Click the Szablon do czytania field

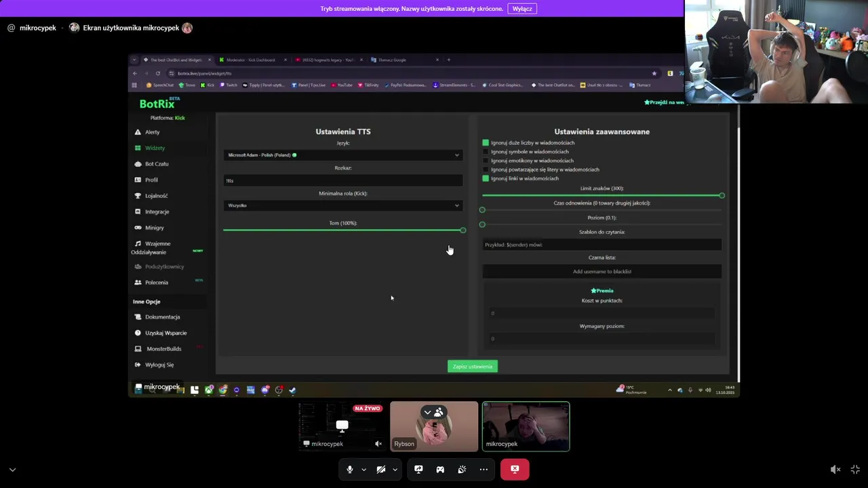(602, 245)
